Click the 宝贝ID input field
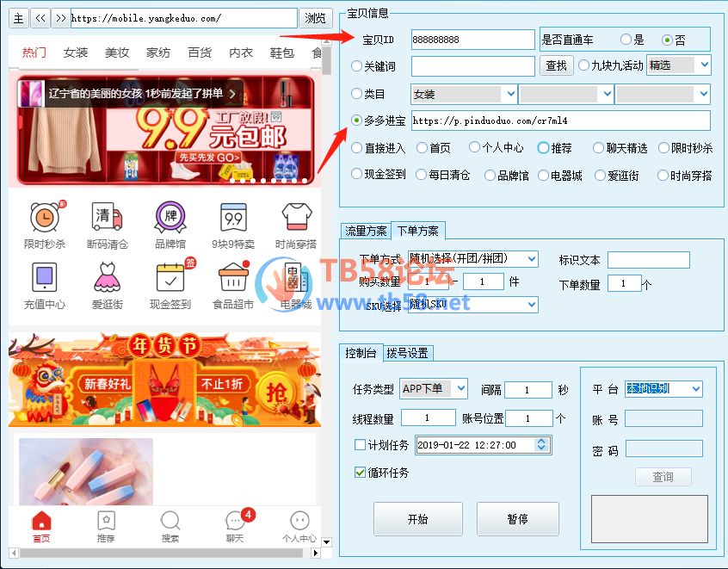This screenshot has width=728, height=569. tap(473, 40)
